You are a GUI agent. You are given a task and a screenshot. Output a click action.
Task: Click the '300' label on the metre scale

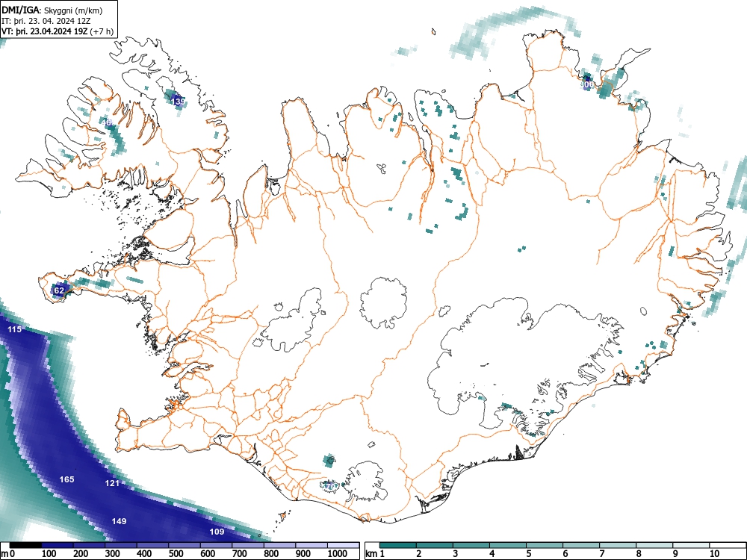tap(112, 553)
